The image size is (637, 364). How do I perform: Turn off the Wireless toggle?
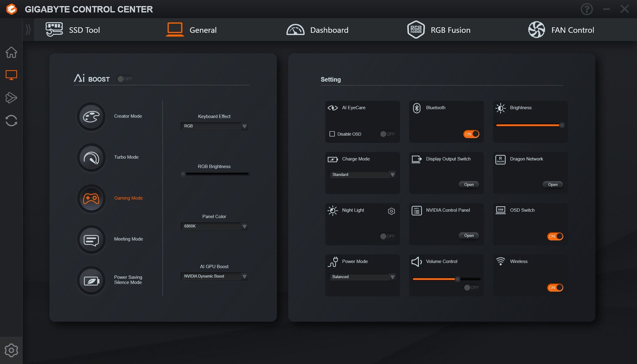tap(555, 288)
